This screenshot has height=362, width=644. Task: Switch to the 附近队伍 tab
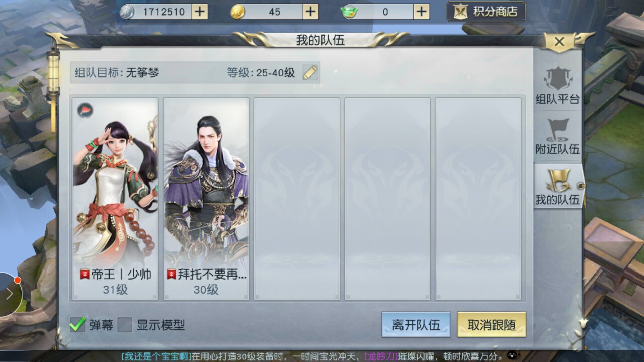(x=557, y=136)
